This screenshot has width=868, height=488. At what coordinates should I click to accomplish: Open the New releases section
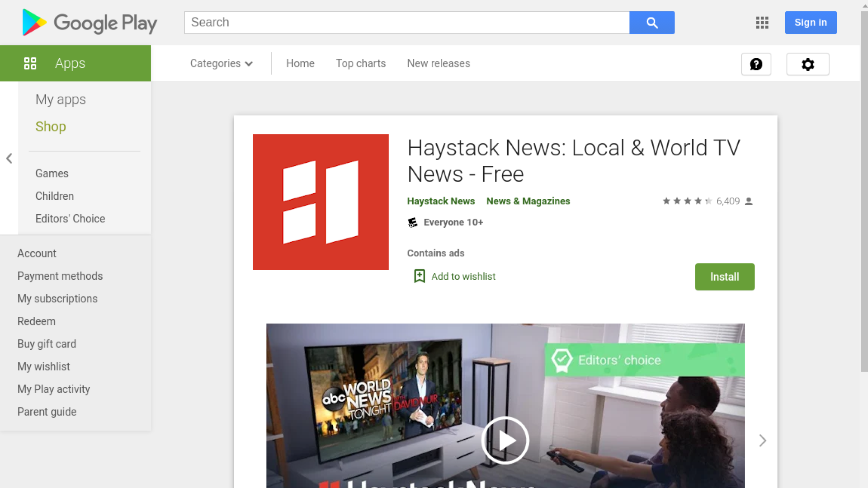[x=438, y=63]
